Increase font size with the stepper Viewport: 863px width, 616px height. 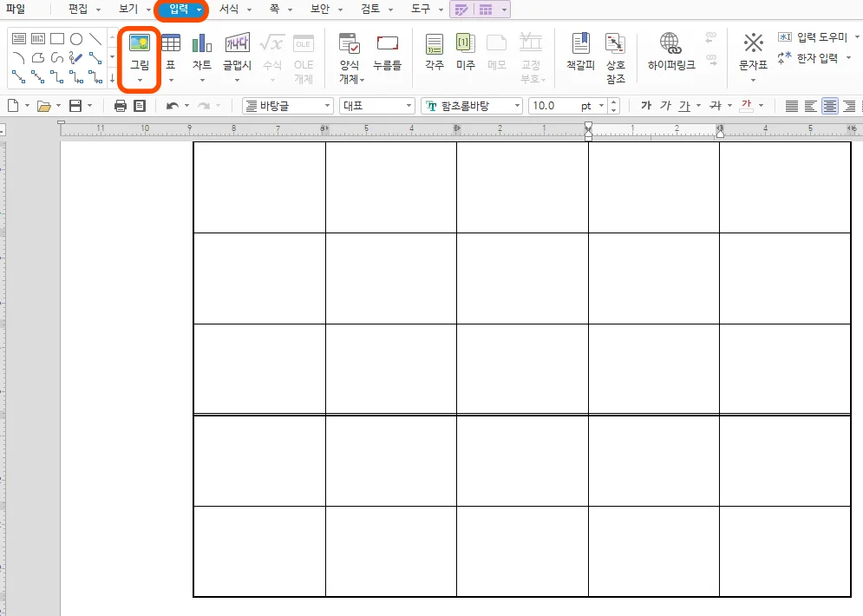pos(614,102)
